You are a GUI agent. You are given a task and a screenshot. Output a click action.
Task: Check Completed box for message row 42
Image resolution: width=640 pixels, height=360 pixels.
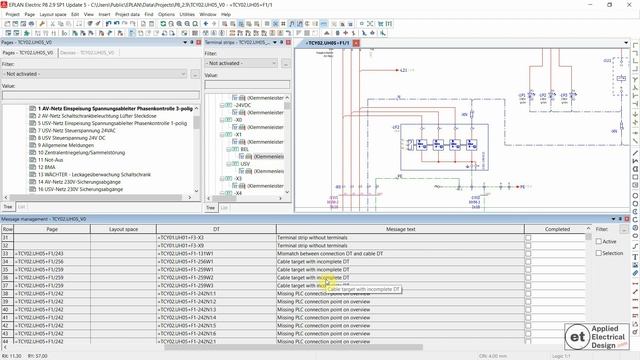(528, 326)
